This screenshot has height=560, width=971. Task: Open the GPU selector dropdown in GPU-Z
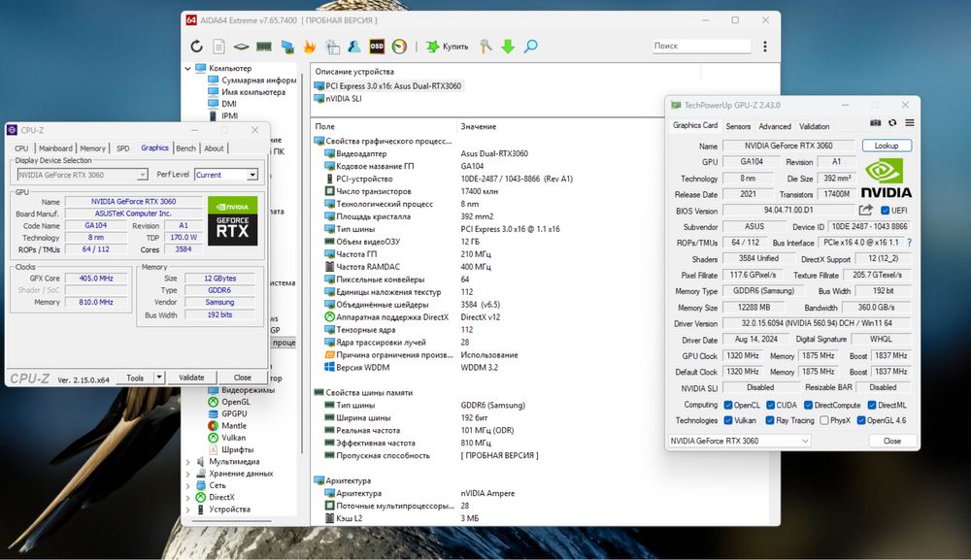739,441
